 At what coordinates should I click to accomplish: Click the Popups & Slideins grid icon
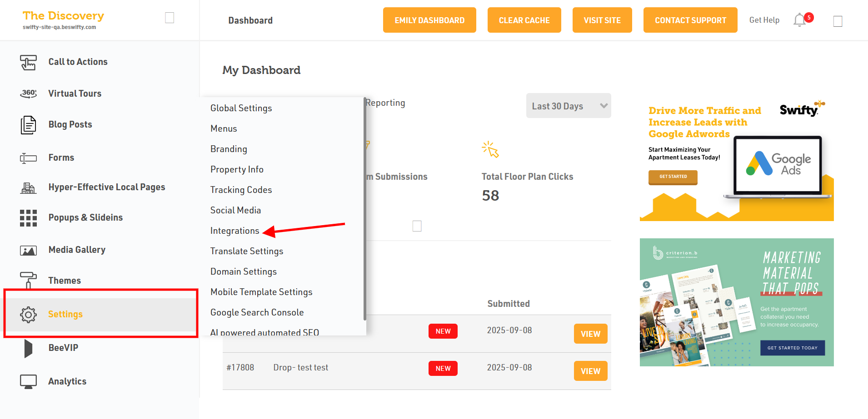[x=28, y=218]
